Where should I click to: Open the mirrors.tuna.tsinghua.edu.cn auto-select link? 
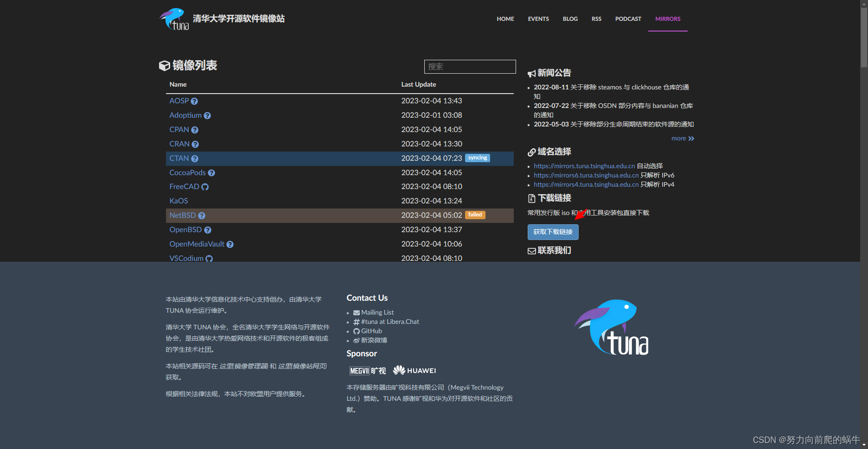point(584,166)
